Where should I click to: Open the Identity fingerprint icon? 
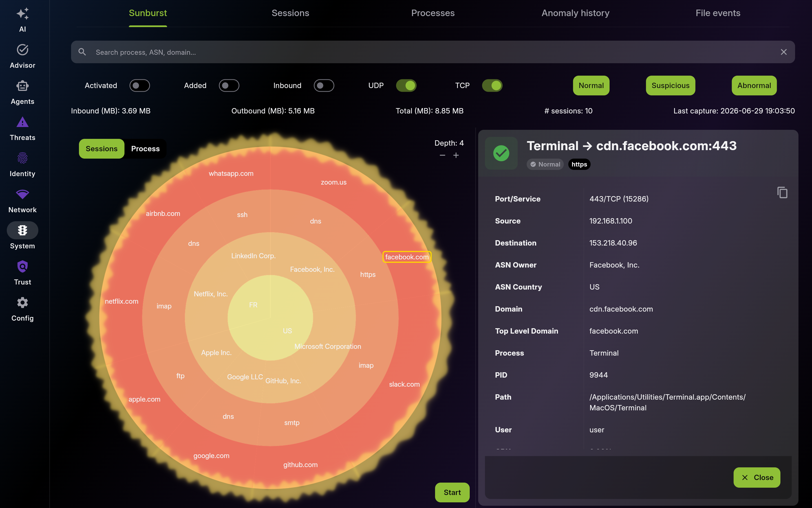coord(23,158)
